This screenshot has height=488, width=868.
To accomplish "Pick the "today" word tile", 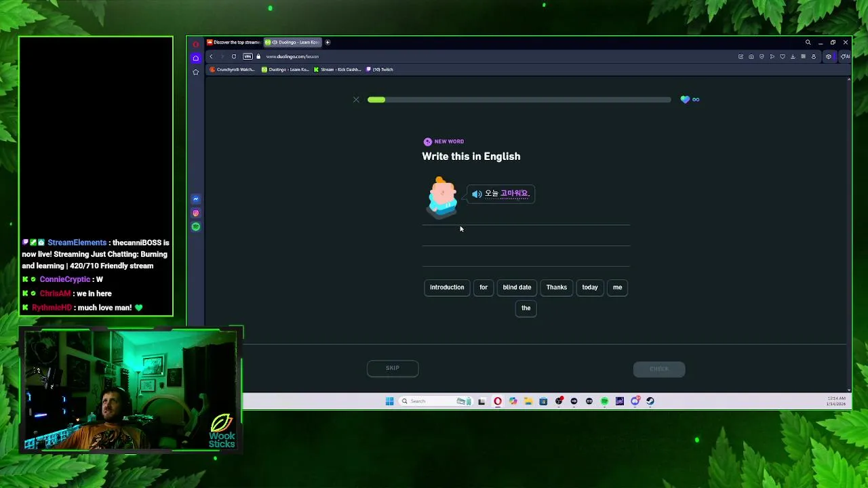I will [x=590, y=287].
